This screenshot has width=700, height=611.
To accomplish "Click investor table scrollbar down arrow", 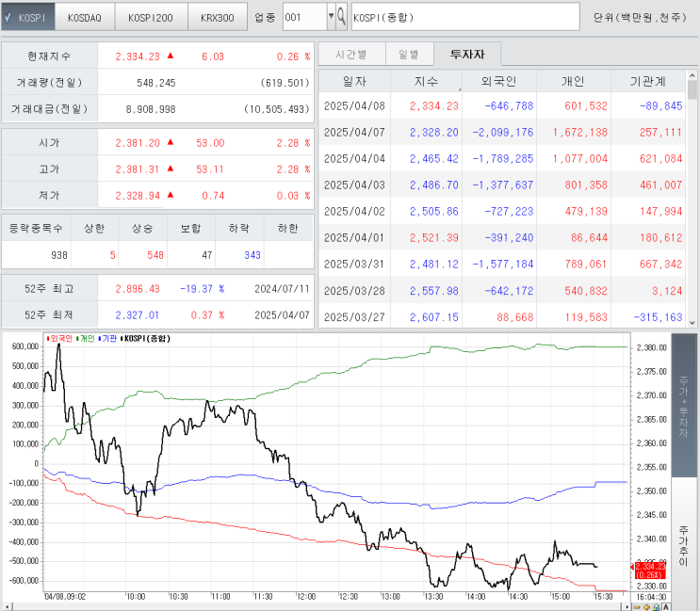I will pyautogui.click(x=692, y=323).
